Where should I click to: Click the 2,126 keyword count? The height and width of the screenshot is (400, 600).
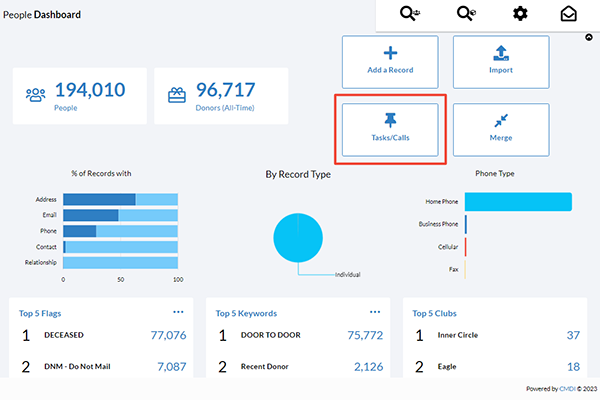click(368, 367)
